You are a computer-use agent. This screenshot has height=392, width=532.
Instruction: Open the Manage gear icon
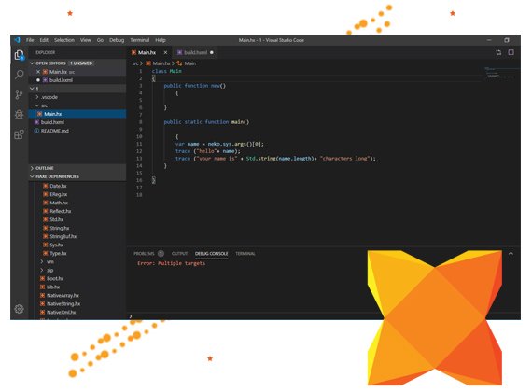tap(19, 309)
